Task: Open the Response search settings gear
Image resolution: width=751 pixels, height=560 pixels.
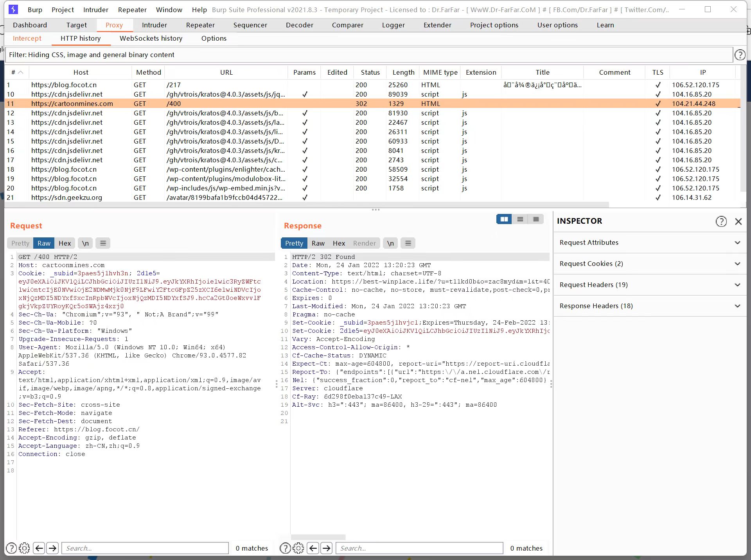Action: pyautogui.click(x=298, y=548)
